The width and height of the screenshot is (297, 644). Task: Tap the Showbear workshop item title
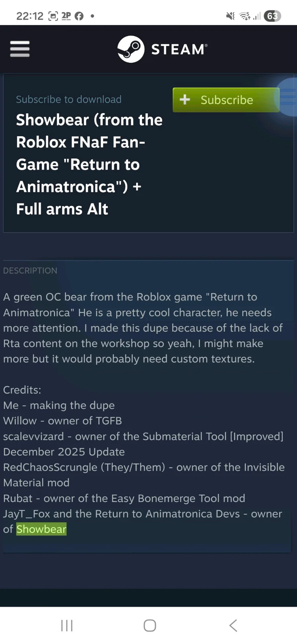coord(89,164)
